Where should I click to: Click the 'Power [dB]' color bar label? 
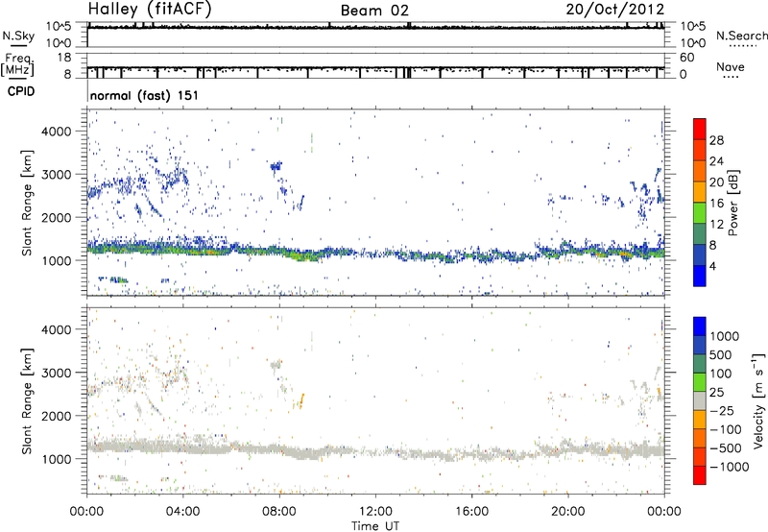click(x=733, y=203)
